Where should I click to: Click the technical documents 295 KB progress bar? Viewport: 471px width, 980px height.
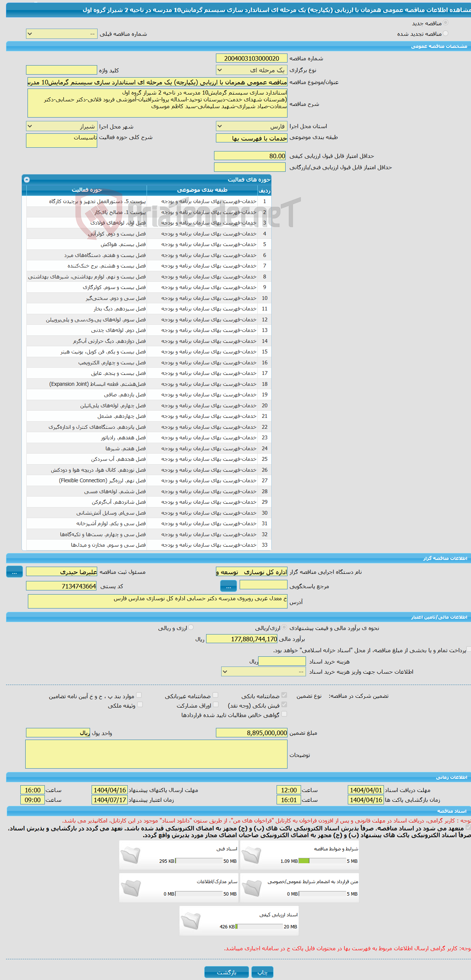pos(199,861)
